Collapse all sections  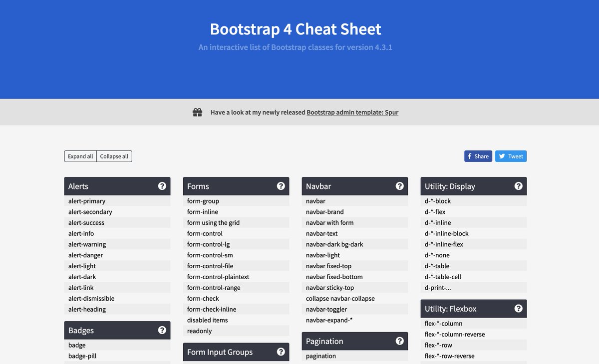[x=114, y=156]
